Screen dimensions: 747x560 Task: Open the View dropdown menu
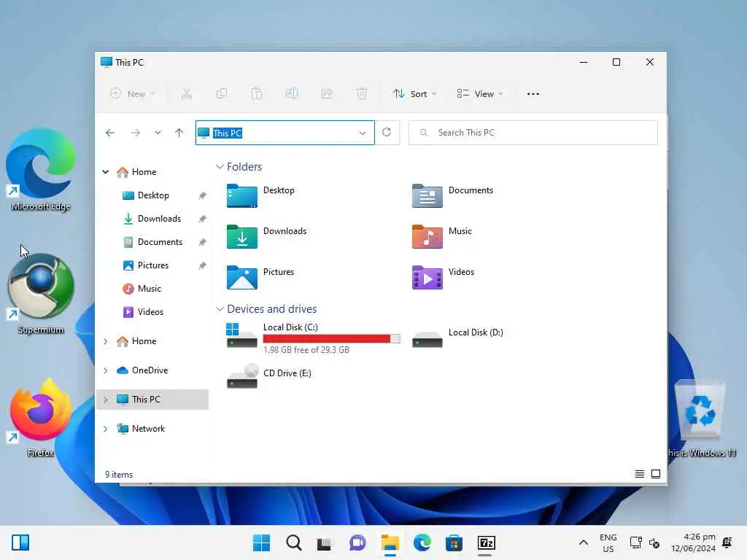(480, 94)
